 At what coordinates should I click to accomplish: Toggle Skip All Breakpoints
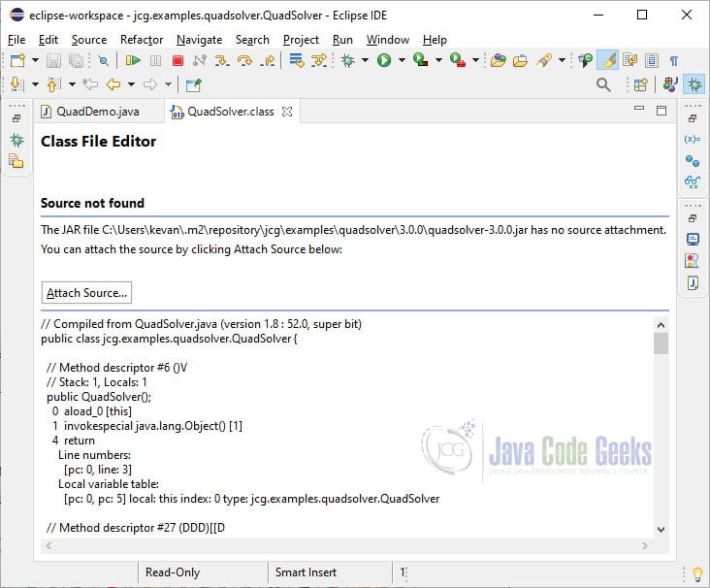[x=103, y=60]
